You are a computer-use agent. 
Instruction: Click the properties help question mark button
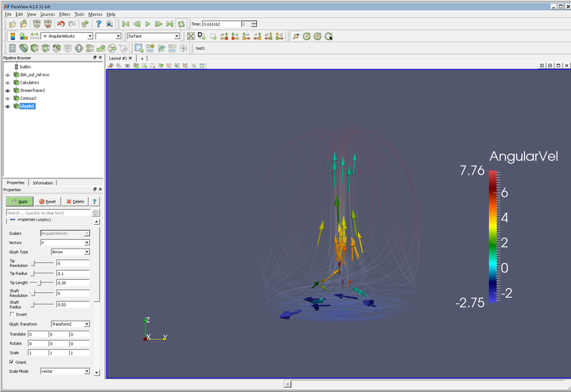(94, 201)
